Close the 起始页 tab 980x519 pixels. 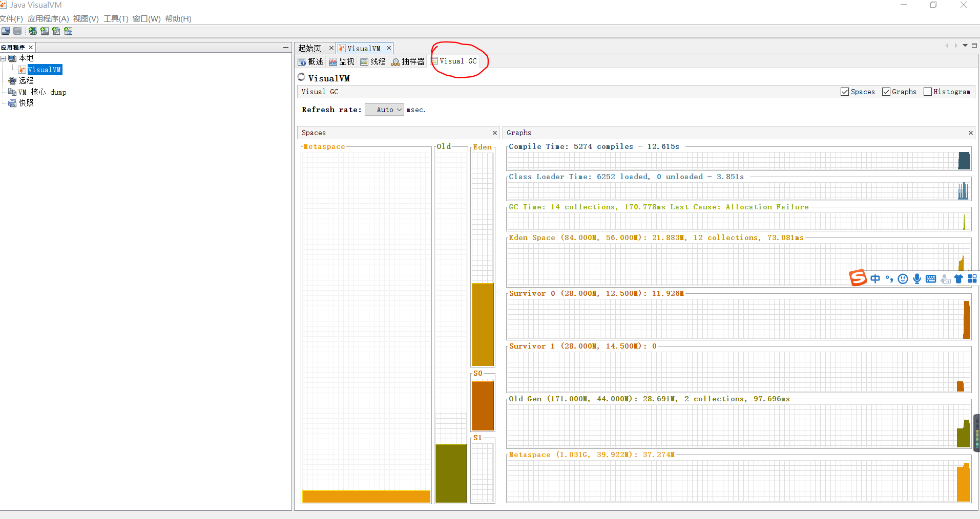point(331,48)
